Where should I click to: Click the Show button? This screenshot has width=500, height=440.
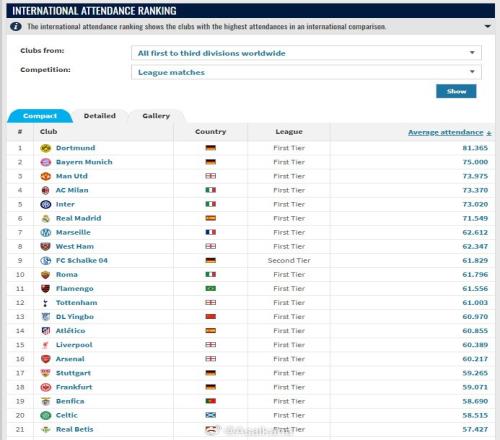coord(456,91)
